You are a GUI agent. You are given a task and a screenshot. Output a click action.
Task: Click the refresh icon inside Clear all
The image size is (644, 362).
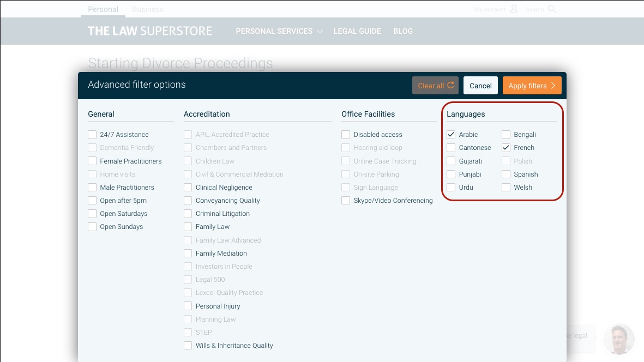[451, 85]
